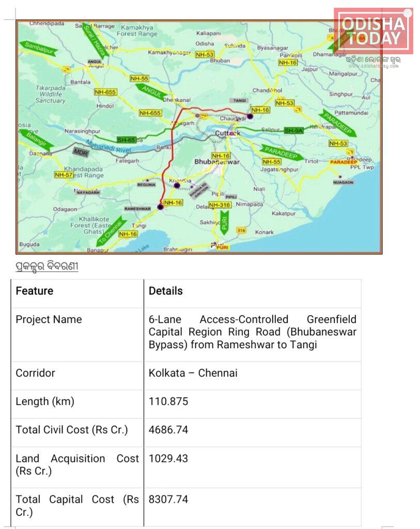
Task: Click the 8307.74 total capital cost value
Action: point(168,499)
